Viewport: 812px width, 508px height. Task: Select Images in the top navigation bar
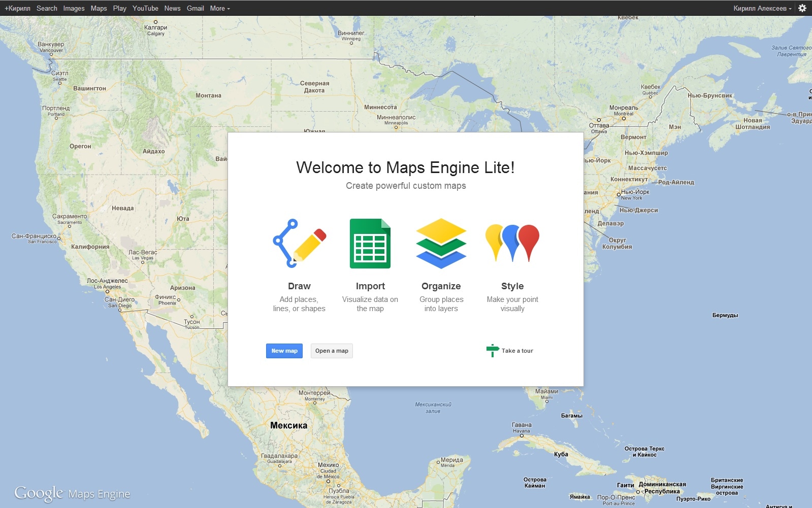click(74, 8)
